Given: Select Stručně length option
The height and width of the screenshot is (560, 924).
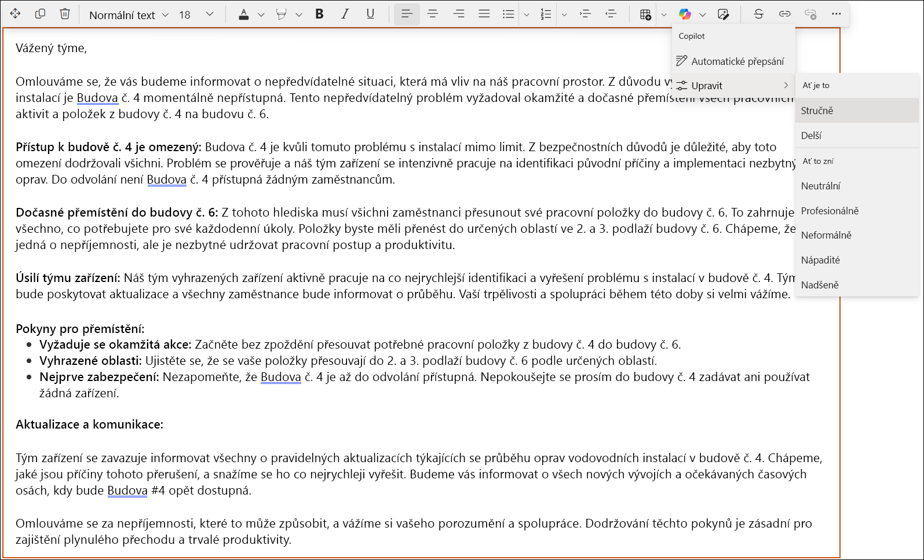Looking at the screenshot, I should pos(857,111).
